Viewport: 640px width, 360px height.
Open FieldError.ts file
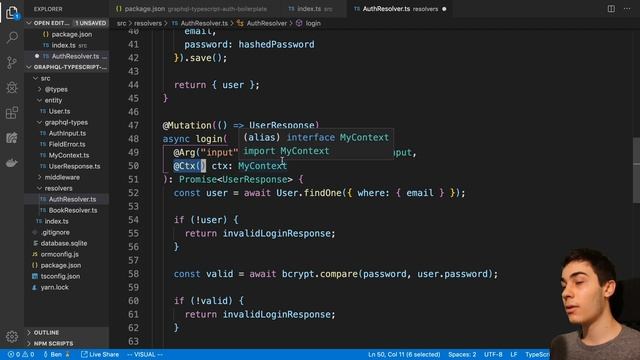coord(67,144)
